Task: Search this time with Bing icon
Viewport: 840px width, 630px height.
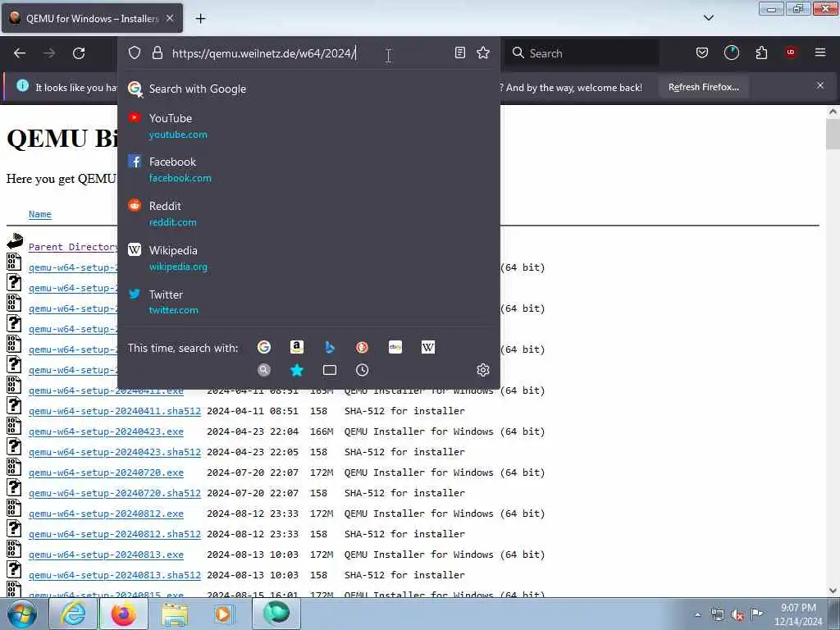Action: [x=330, y=347]
